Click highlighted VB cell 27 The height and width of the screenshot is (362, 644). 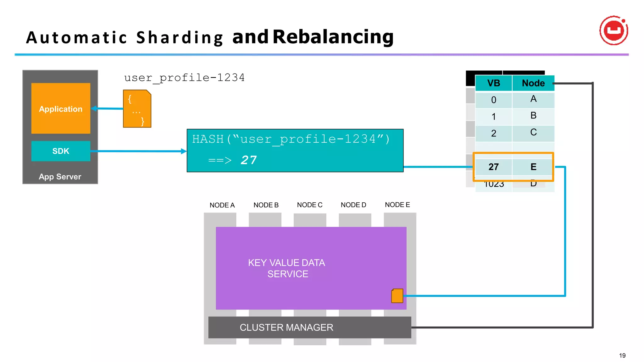(x=494, y=167)
